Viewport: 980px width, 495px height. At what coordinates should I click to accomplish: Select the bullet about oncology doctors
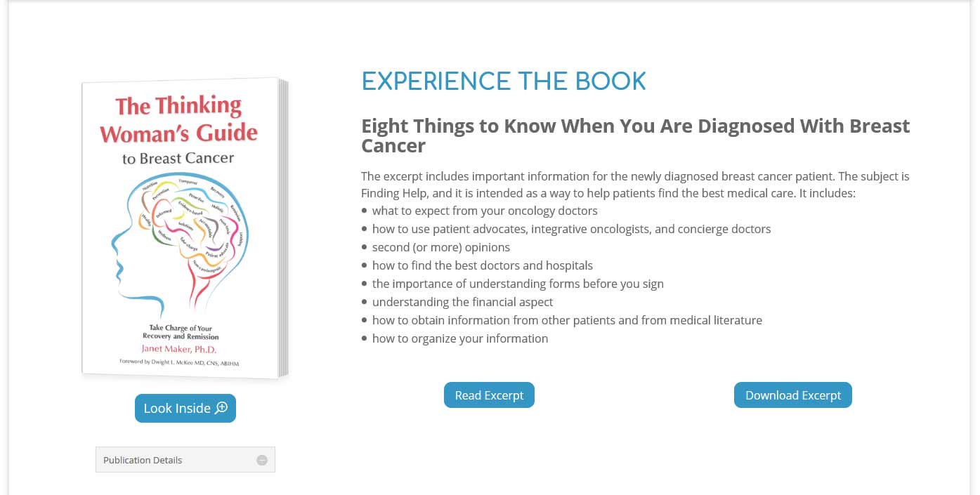(x=485, y=211)
